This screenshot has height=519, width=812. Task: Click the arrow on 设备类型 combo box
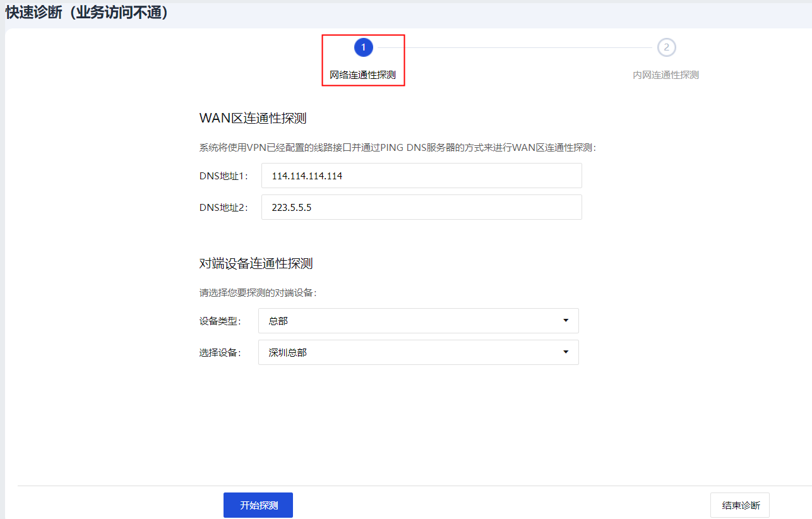(566, 321)
